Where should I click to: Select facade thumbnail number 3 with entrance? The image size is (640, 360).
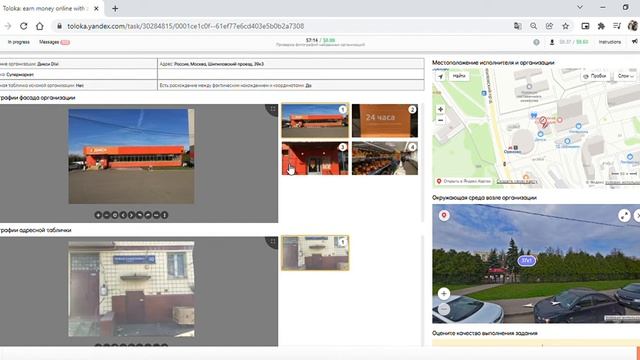click(315, 158)
